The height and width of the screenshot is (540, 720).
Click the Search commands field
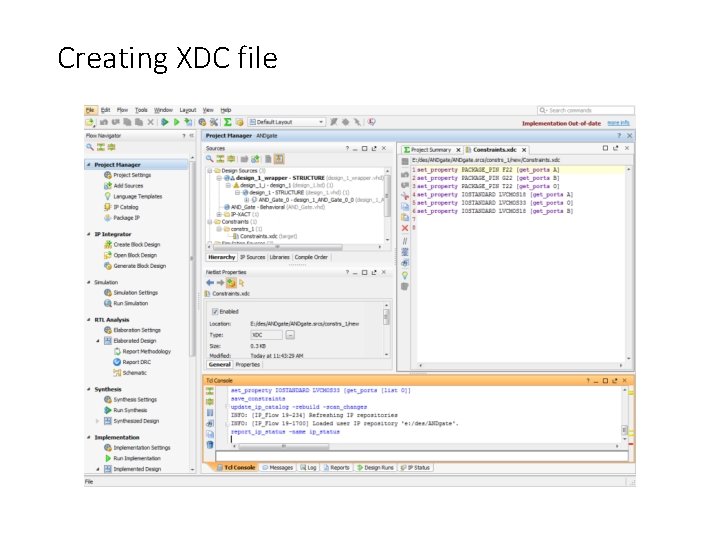point(586,110)
